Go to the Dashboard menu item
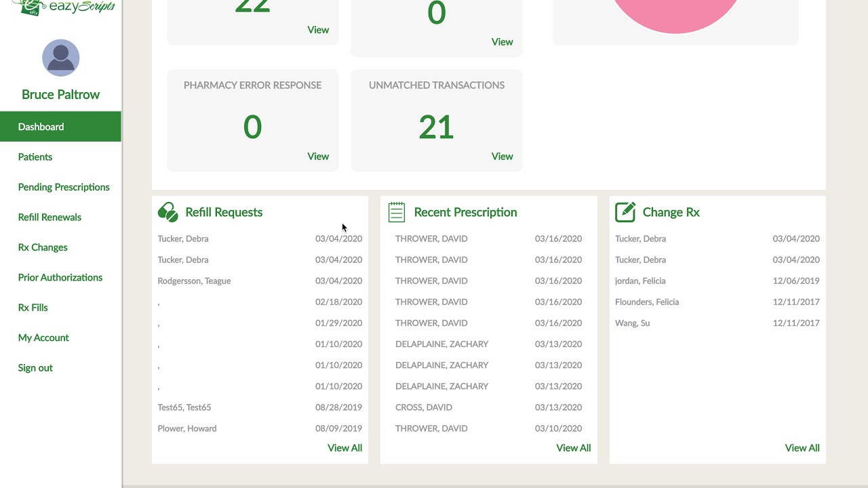Viewport: 868px width, 488px height. point(60,127)
